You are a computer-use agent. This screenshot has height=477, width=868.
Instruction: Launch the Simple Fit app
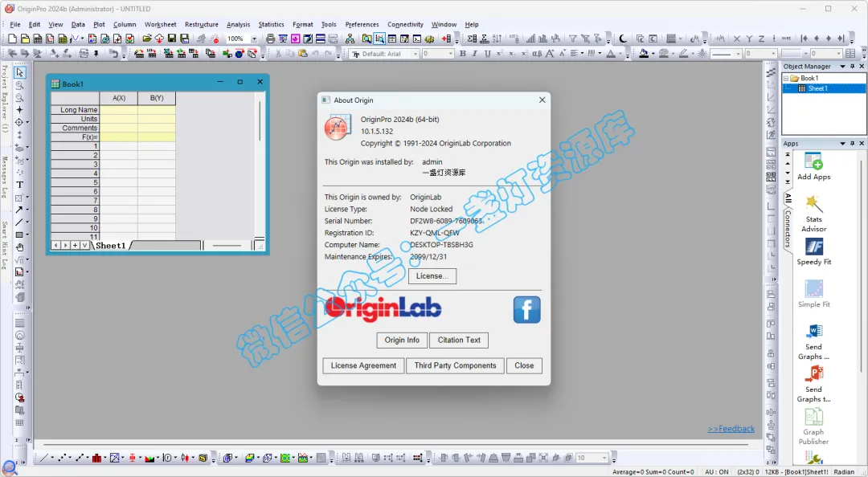813,294
